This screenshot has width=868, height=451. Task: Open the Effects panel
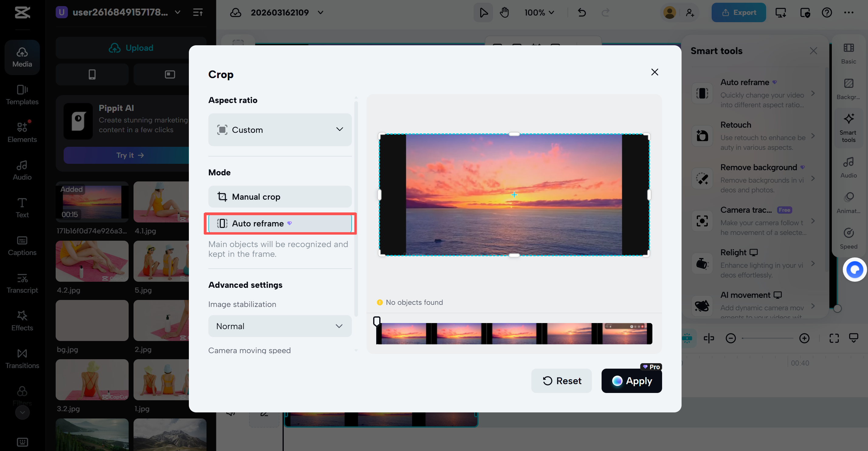click(22, 320)
